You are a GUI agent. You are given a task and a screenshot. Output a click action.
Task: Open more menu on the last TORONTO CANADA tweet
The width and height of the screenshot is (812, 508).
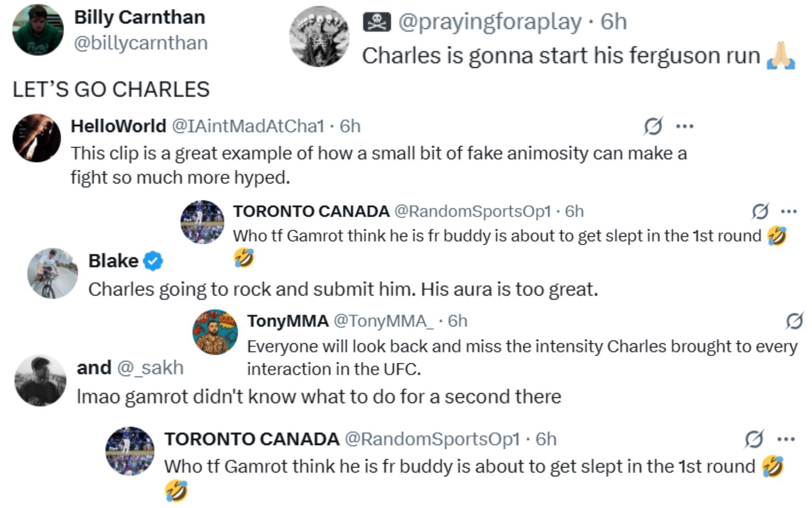(x=786, y=439)
